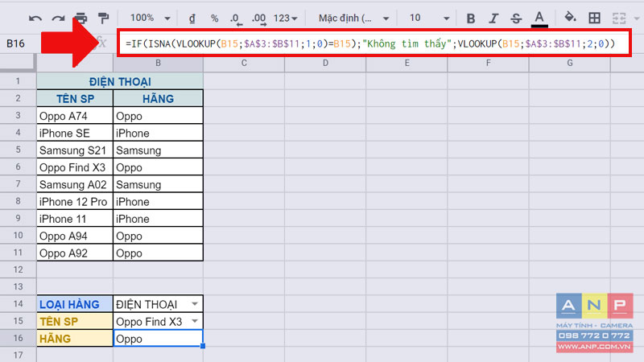Open the font size 10 dropdown

(429, 18)
